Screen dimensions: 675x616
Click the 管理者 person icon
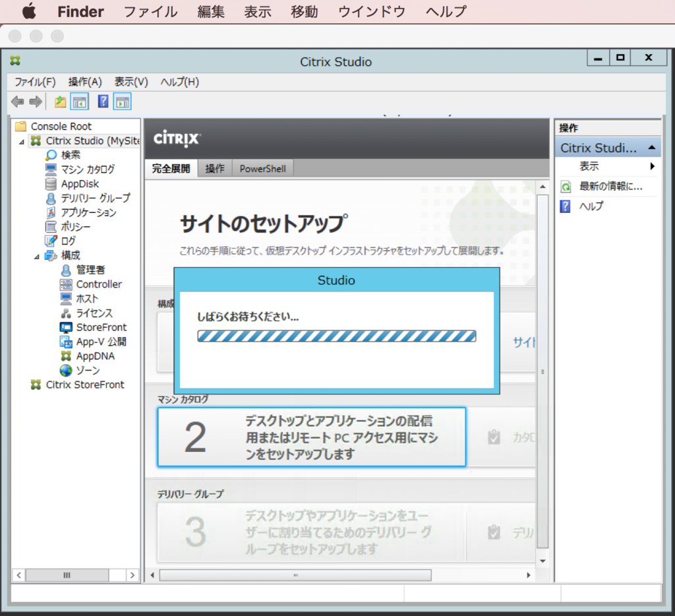(x=66, y=270)
